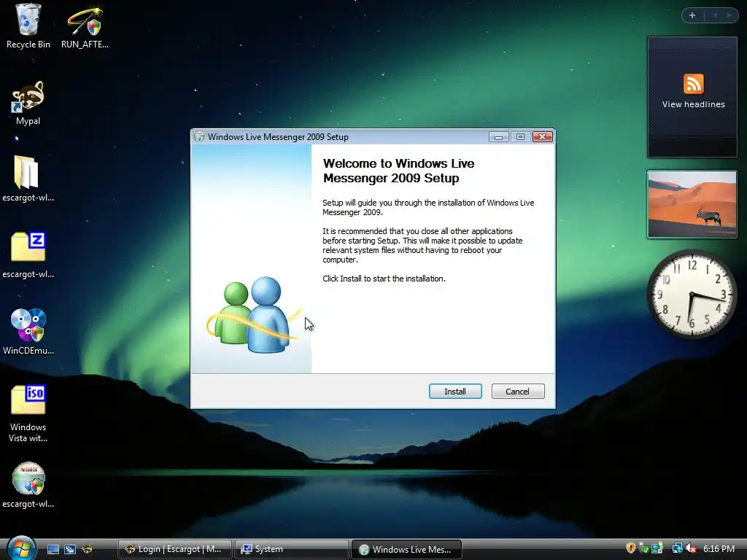Click the green check tray icon
This screenshot has width=747, height=560.
(x=643, y=548)
